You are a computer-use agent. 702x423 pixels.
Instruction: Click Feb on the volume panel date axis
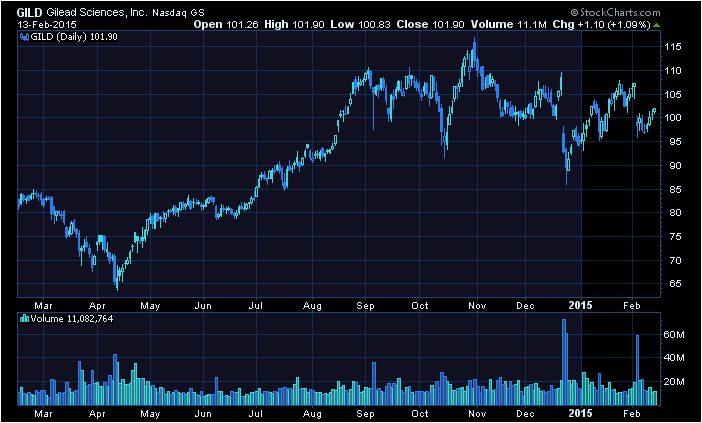coord(632,414)
